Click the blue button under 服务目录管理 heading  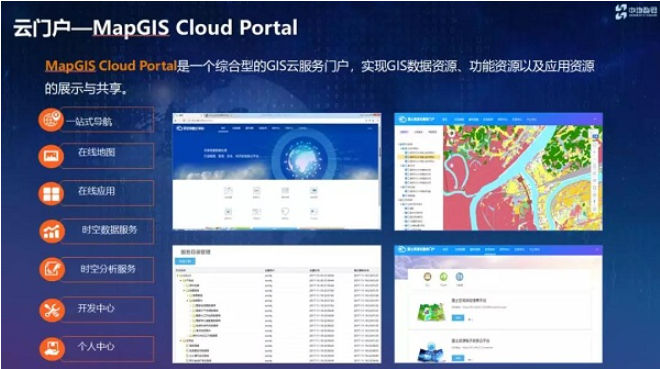(x=185, y=261)
